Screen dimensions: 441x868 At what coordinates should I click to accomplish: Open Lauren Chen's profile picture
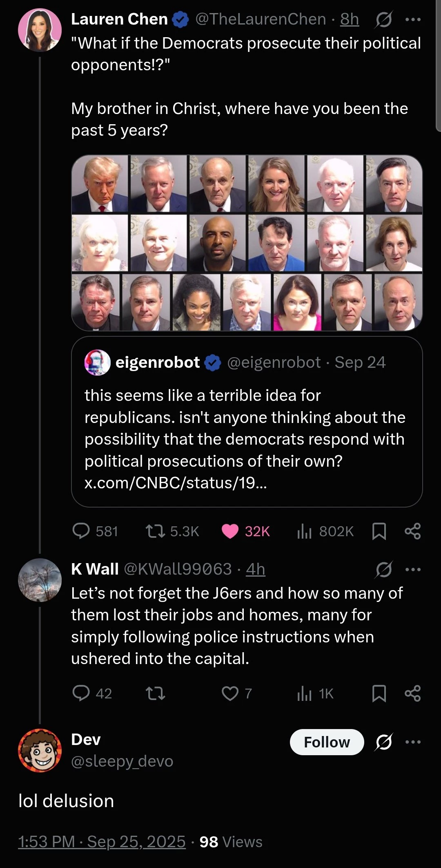[40, 30]
